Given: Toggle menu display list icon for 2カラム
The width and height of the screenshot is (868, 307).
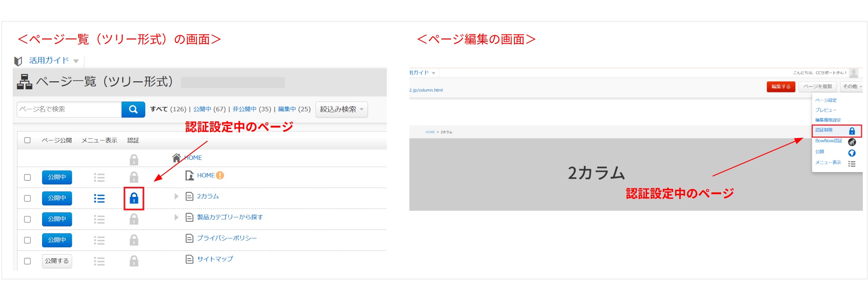Looking at the screenshot, I should 99,198.
